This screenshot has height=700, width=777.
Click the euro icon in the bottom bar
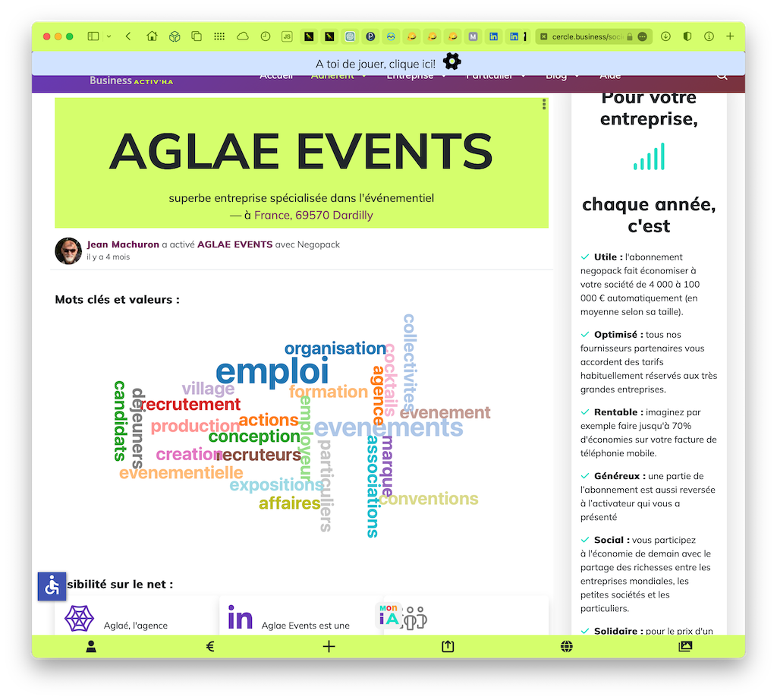tap(210, 646)
